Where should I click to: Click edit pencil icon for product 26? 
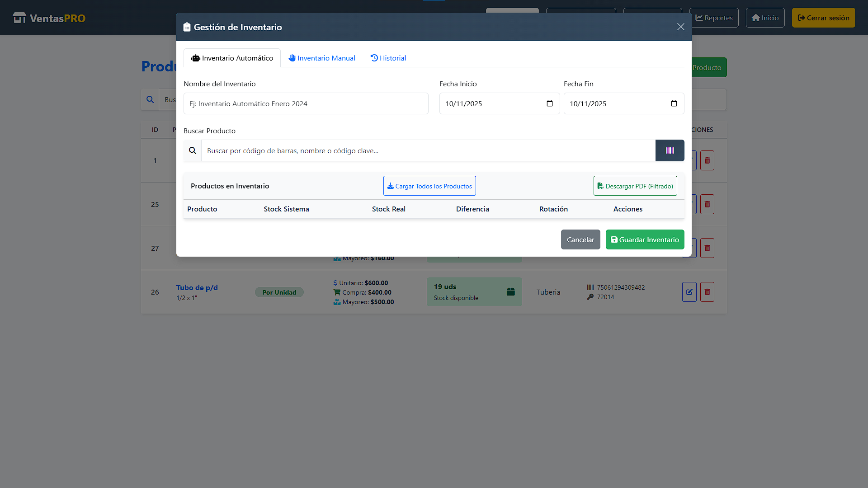[x=689, y=292]
